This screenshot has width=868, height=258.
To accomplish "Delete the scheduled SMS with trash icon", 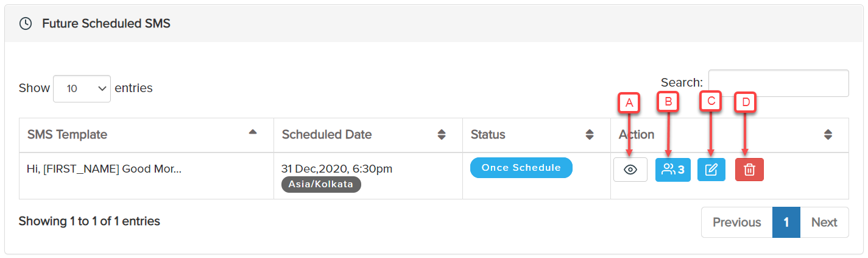I will pos(749,170).
